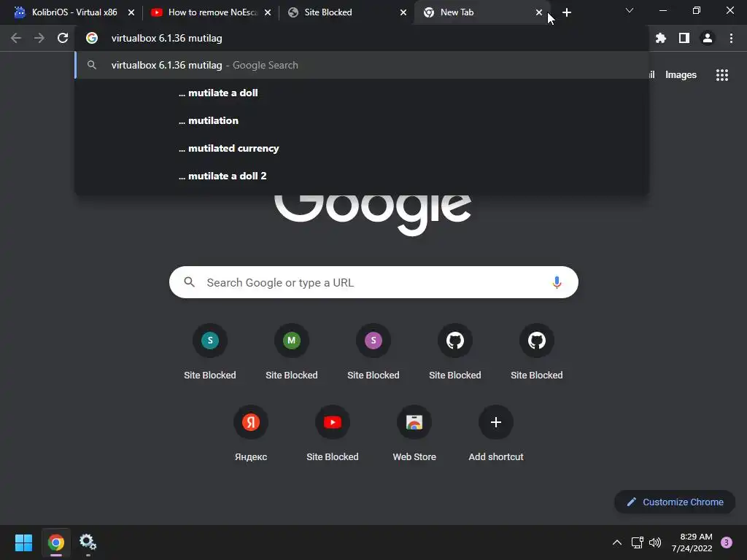Close the How to remove NoEsc tab
This screenshot has width=747, height=560.
pyautogui.click(x=268, y=12)
